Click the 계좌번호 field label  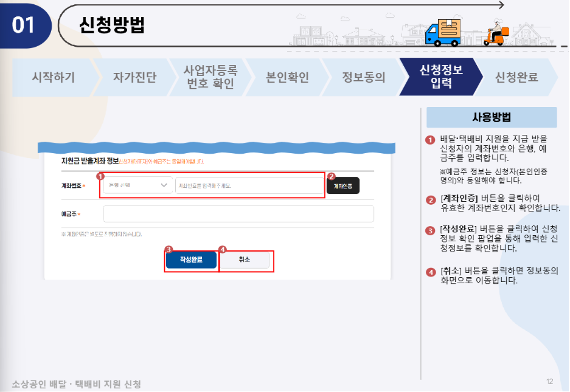71,185
